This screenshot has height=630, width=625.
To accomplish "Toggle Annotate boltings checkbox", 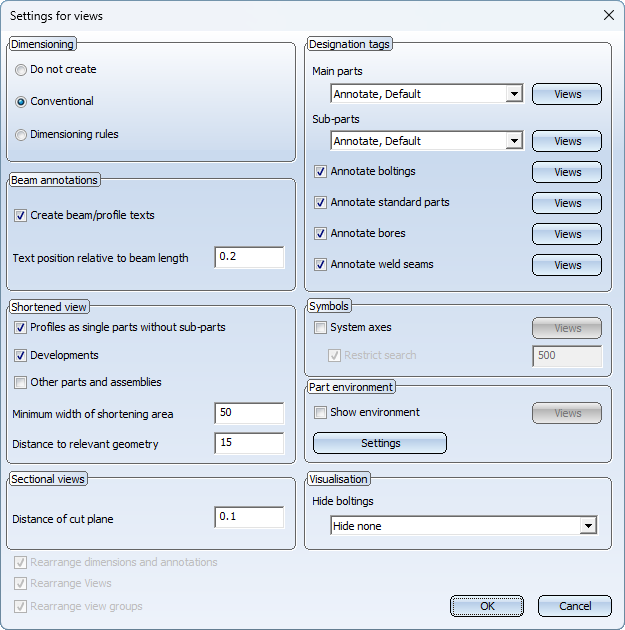I will (x=321, y=172).
